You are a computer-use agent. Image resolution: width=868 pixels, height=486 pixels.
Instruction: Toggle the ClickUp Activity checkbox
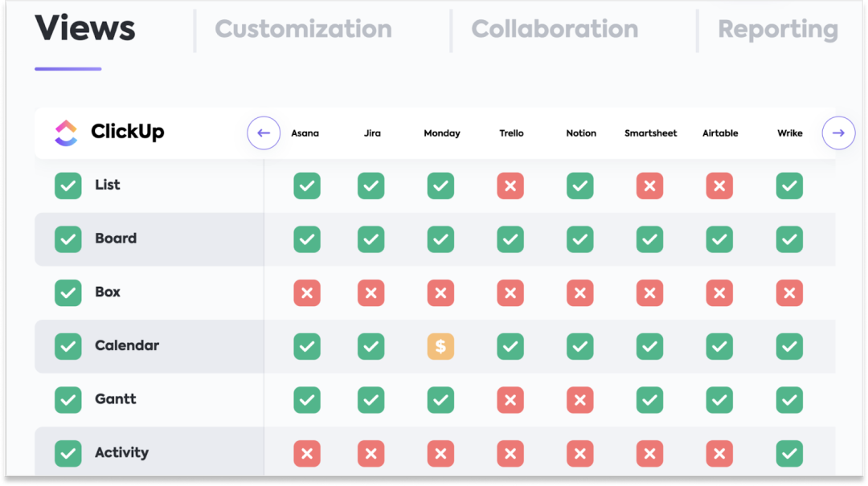tap(68, 453)
